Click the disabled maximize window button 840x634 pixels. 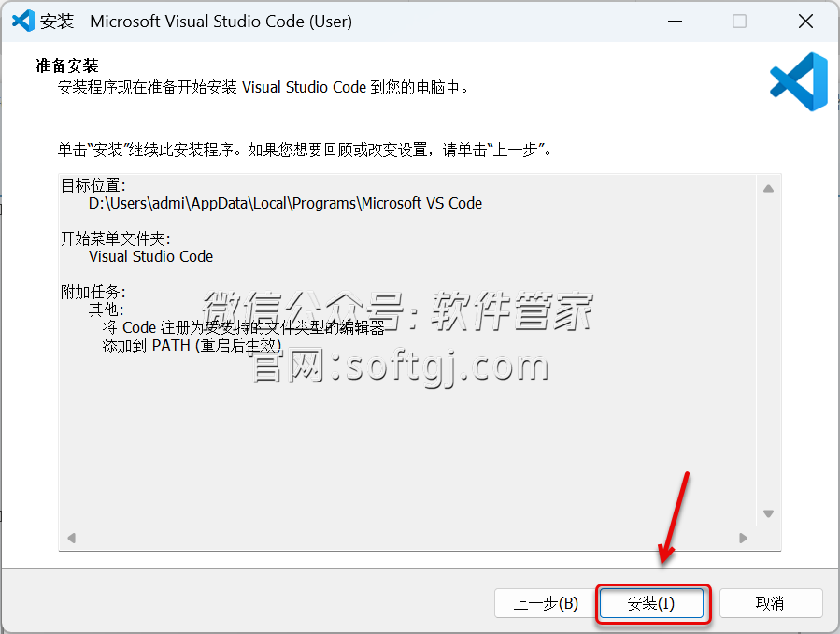(739, 22)
